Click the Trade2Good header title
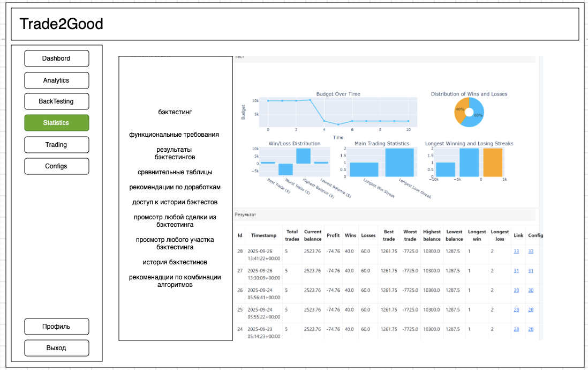The image size is (588, 370). tap(61, 24)
